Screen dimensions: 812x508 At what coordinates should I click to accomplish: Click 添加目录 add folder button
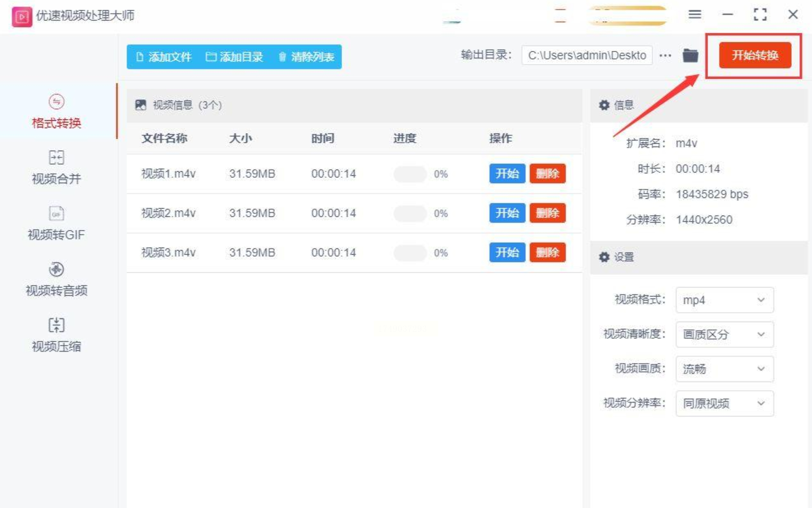[x=234, y=57]
